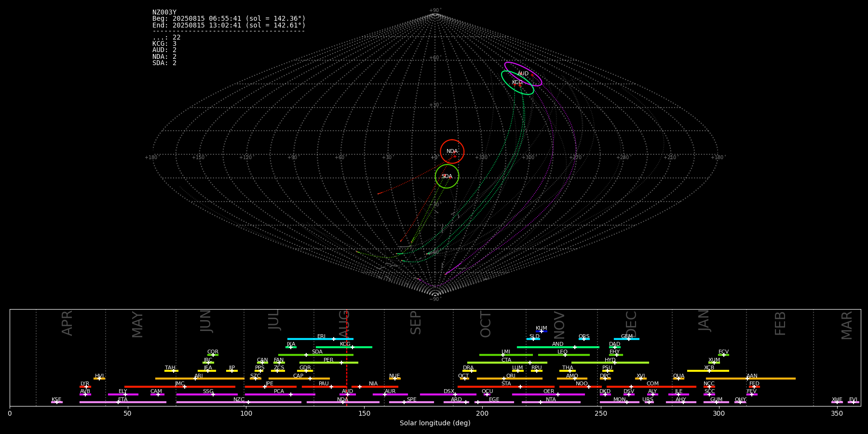Image resolution: width=868 pixels, height=434 pixels.
Task: Click the COM red shower bar
Action: point(652,386)
